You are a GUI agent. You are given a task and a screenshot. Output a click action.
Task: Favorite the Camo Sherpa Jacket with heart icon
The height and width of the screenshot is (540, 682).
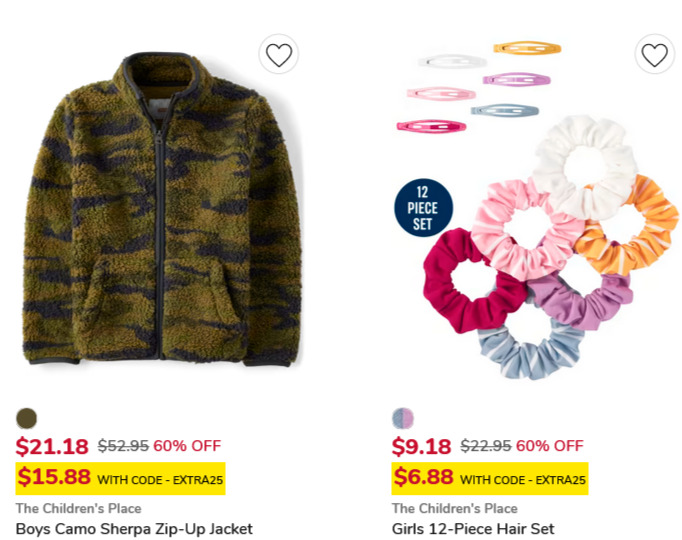[278, 54]
